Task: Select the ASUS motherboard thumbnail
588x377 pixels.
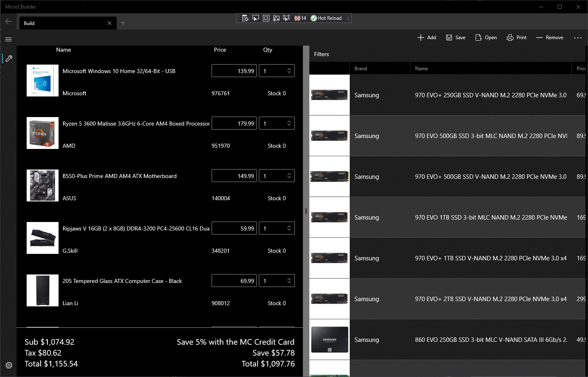Action: [x=42, y=185]
